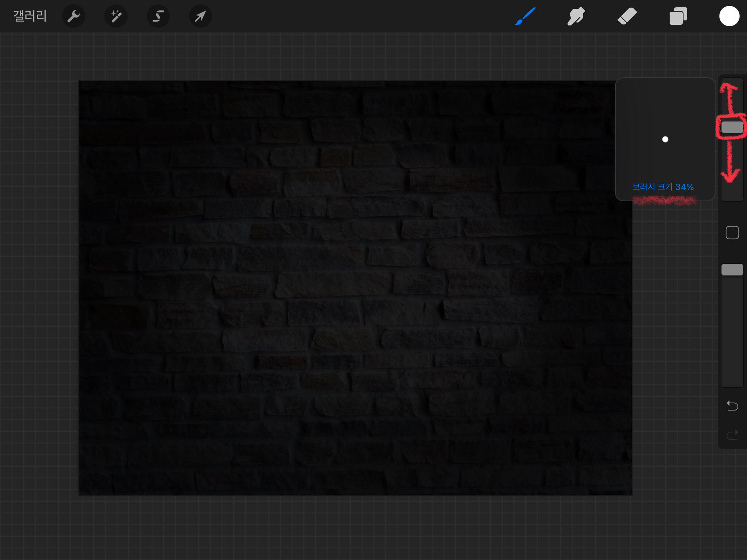Image resolution: width=747 pixels, height=560 pixels.
Task: Redo action with the sidebar arrow
Action: pos(732,435)
